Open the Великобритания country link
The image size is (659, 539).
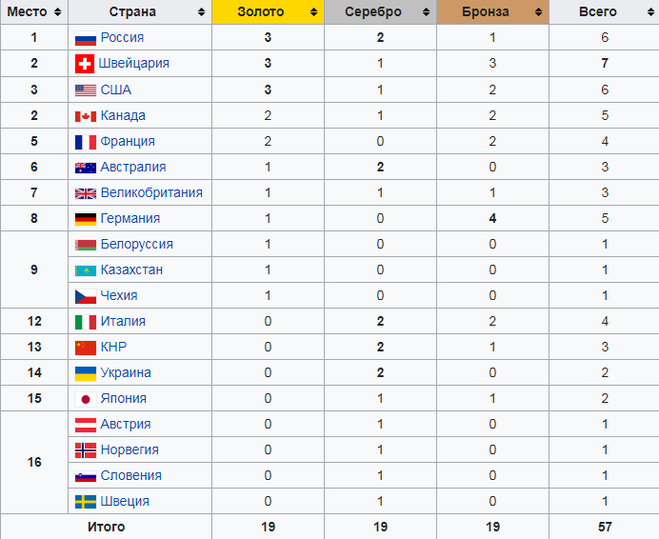tap(151, 193)
